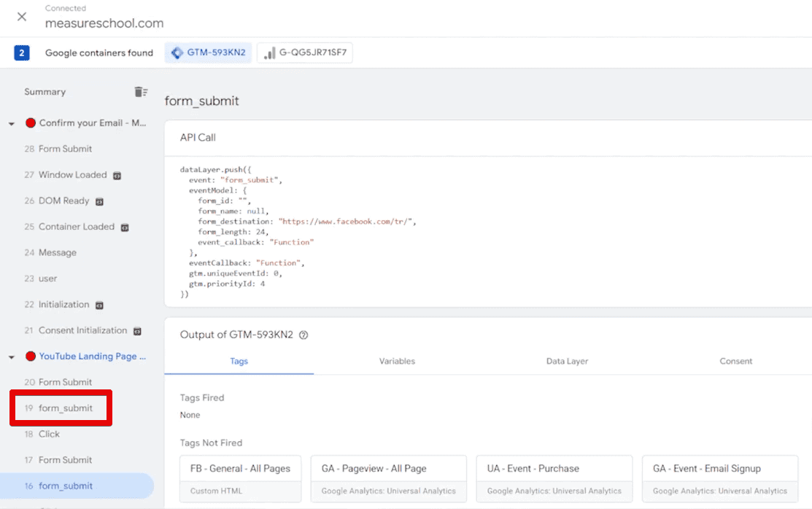This screenshot has height=509, width=812.
Task: Collapse the YouTube Landing Page event group
Action: (x=10, y=356)
